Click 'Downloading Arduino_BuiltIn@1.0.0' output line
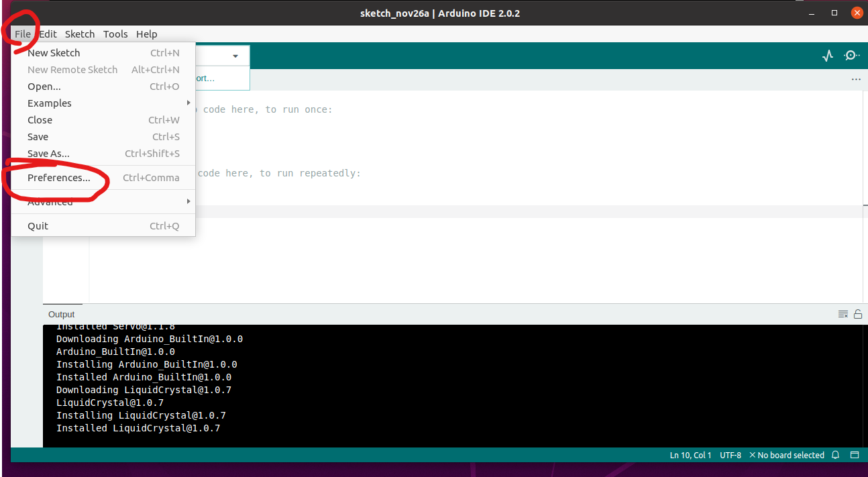This screenshot has height=477, width=868. pyautogui.click(x=150, y=339)
